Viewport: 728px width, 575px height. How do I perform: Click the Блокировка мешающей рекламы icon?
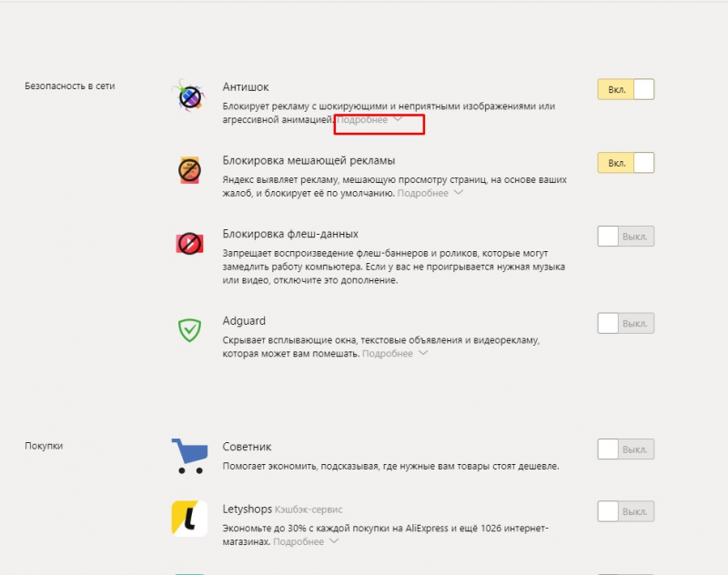189,170
